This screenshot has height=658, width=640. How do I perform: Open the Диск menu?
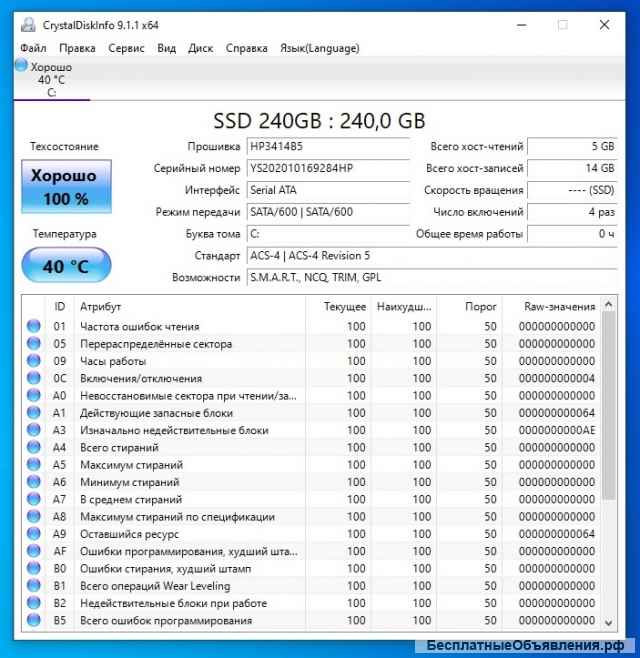pos(201,48)
